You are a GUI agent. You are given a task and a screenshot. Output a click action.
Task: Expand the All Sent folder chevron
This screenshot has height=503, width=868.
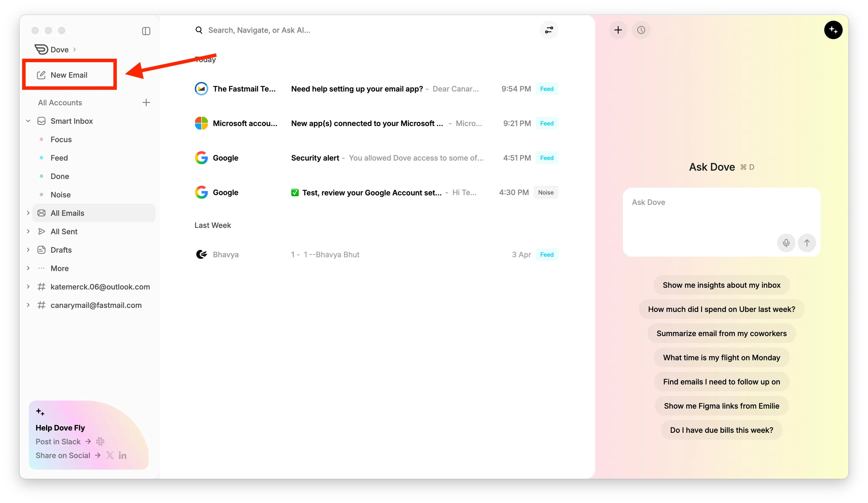click(x=28, y=231)
